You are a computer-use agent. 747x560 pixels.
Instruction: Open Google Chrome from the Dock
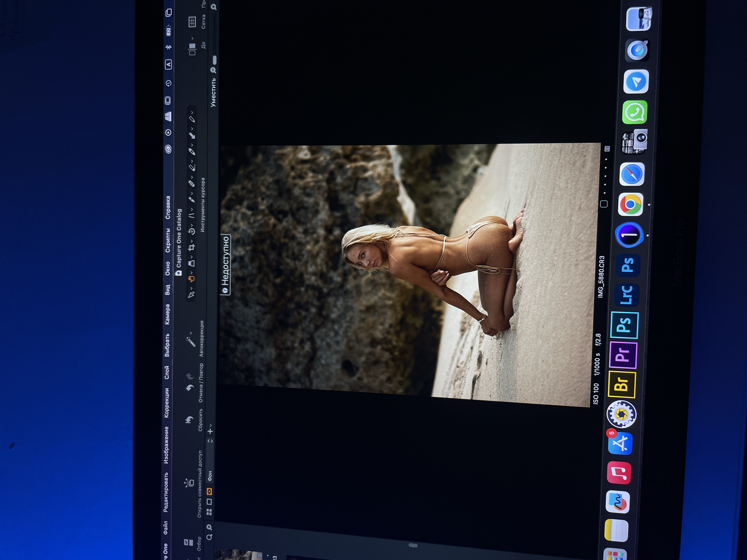630,205
